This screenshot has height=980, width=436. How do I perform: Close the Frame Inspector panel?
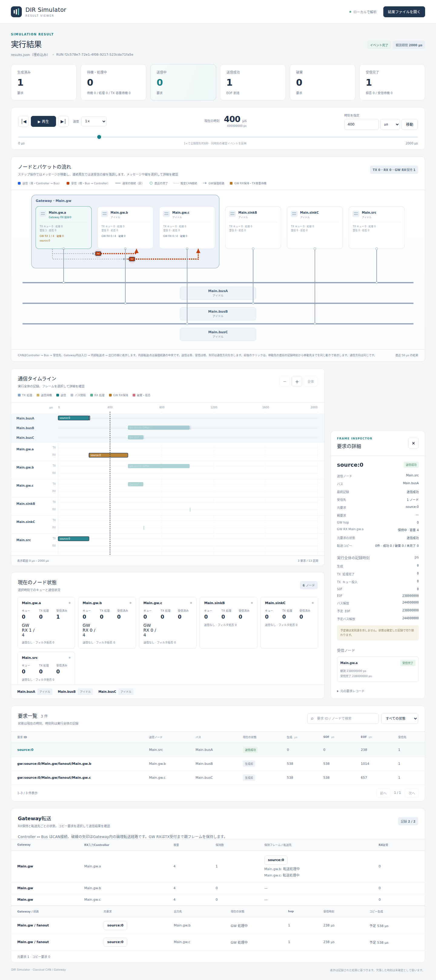coord(413,443)
